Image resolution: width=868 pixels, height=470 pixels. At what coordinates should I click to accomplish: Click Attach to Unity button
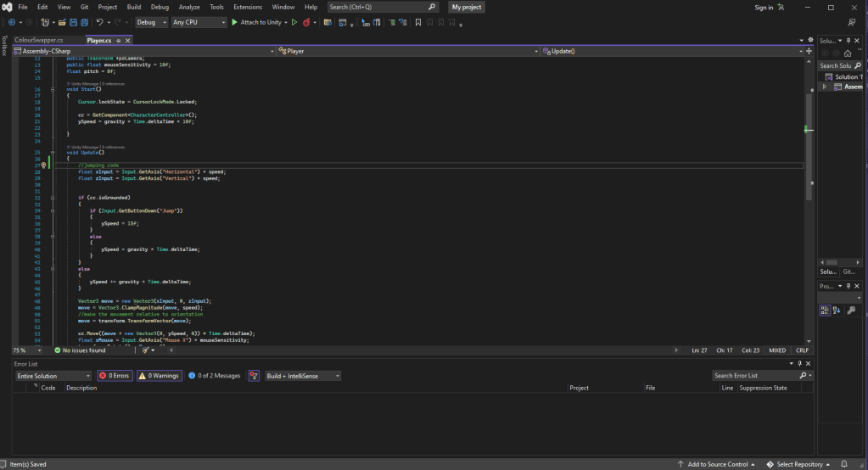point(260,22)
